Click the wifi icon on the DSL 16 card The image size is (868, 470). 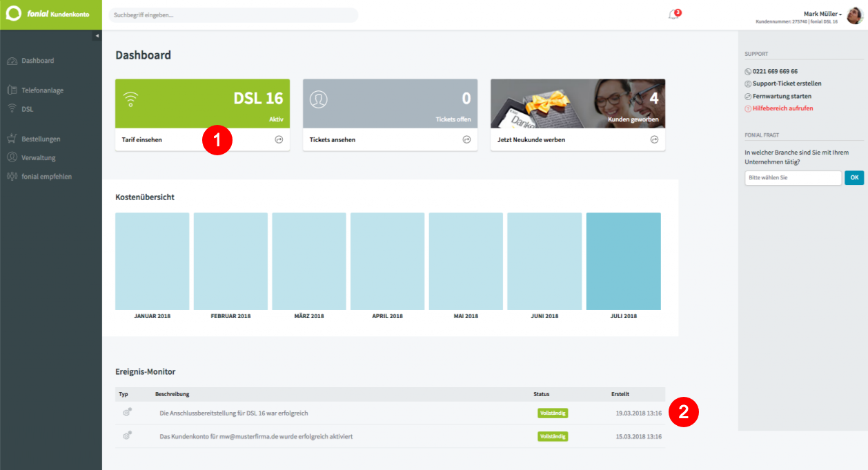(x=130, y=101)
